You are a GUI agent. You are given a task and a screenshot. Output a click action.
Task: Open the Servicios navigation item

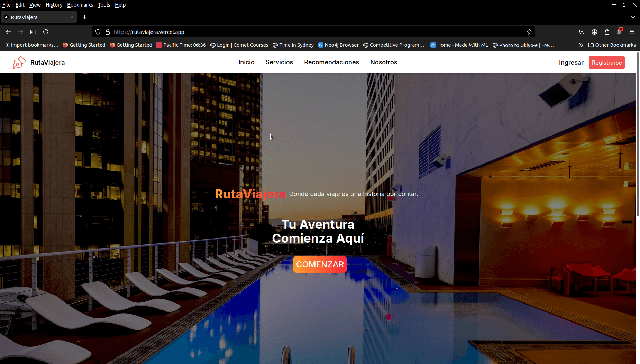(279, 62)
